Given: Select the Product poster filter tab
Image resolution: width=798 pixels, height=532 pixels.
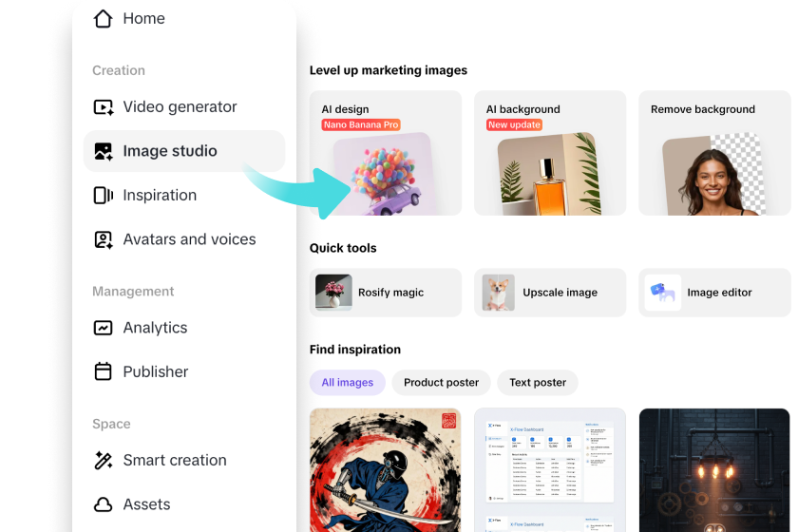Looking at the screenshot, I should coord(441,383).
